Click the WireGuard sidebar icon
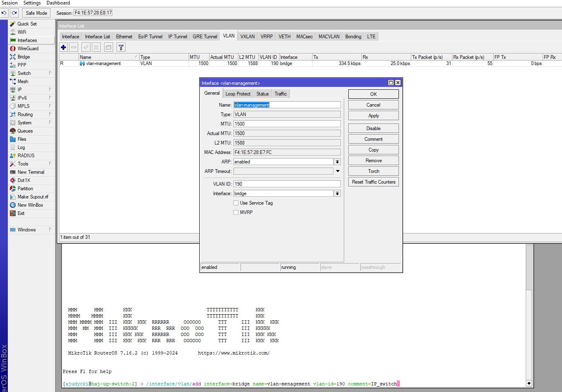 click(13, 49)
